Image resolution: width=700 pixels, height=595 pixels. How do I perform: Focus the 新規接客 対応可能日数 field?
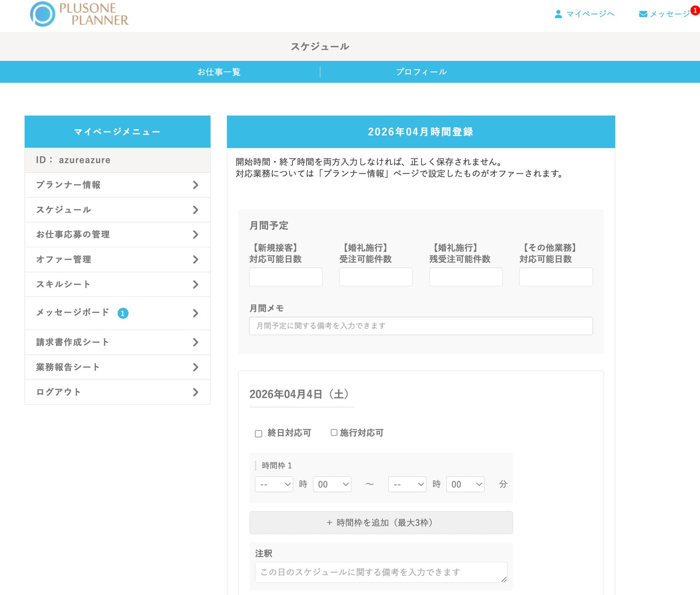pyautogui.click(x=286, y=277)
